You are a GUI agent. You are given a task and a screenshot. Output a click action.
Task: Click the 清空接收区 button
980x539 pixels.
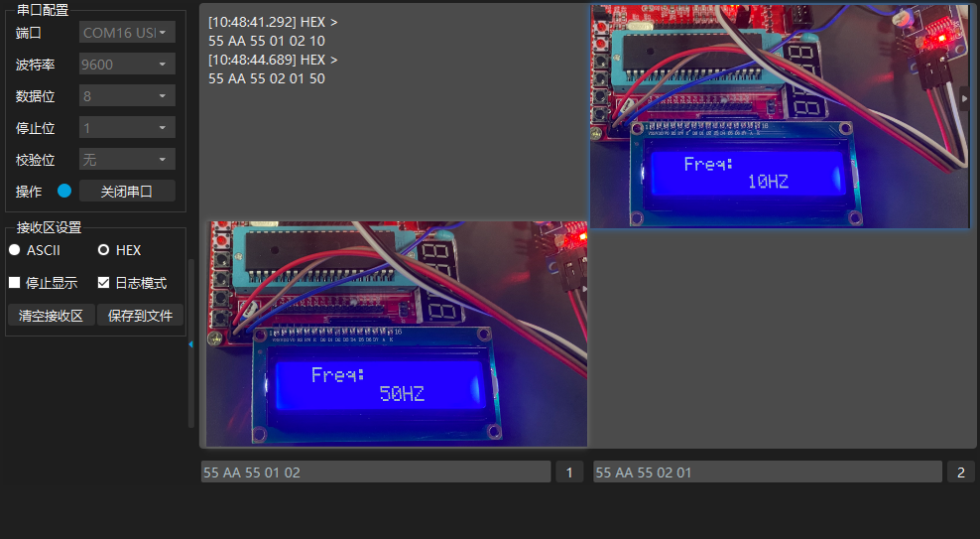tap(52, 315)
